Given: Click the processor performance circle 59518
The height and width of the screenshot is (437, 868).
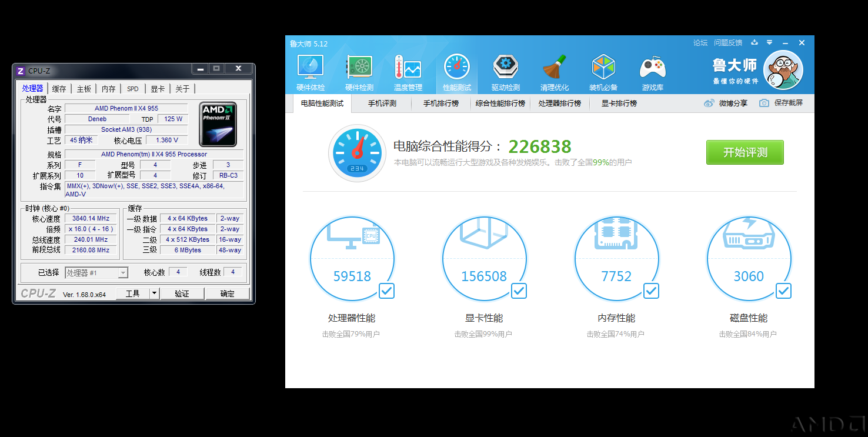Looking at the screenshot, I should click(x=352, y=259).
